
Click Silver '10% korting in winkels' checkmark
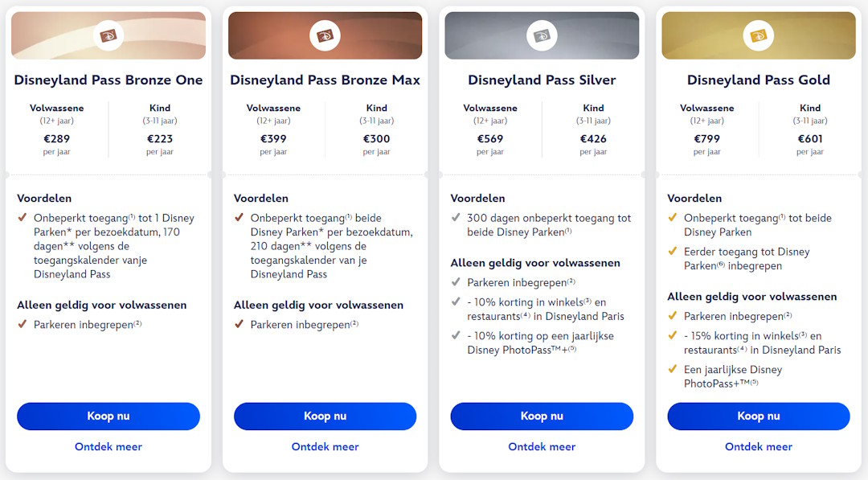click(456, 302)
